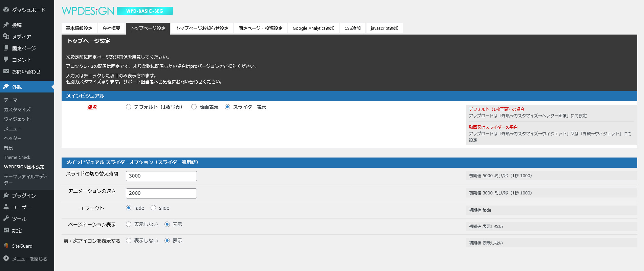Select 動画表示 main visual option
644x271 pixels.
pos(194,107)
